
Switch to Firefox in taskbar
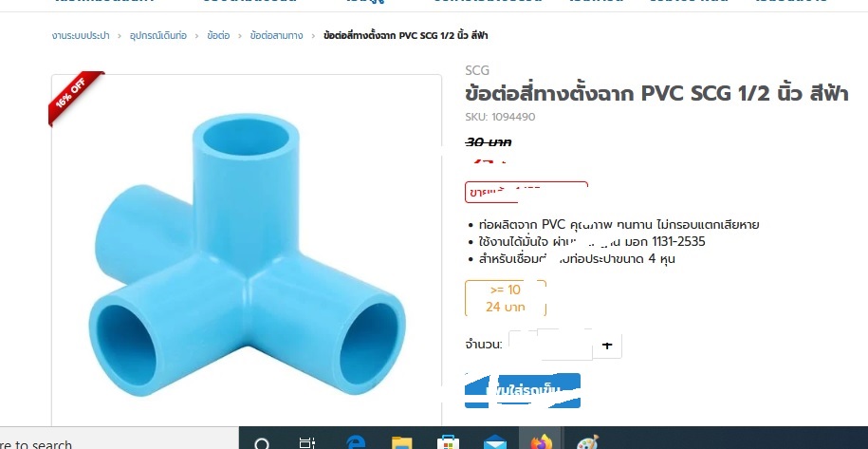click(x=541, y=442)
